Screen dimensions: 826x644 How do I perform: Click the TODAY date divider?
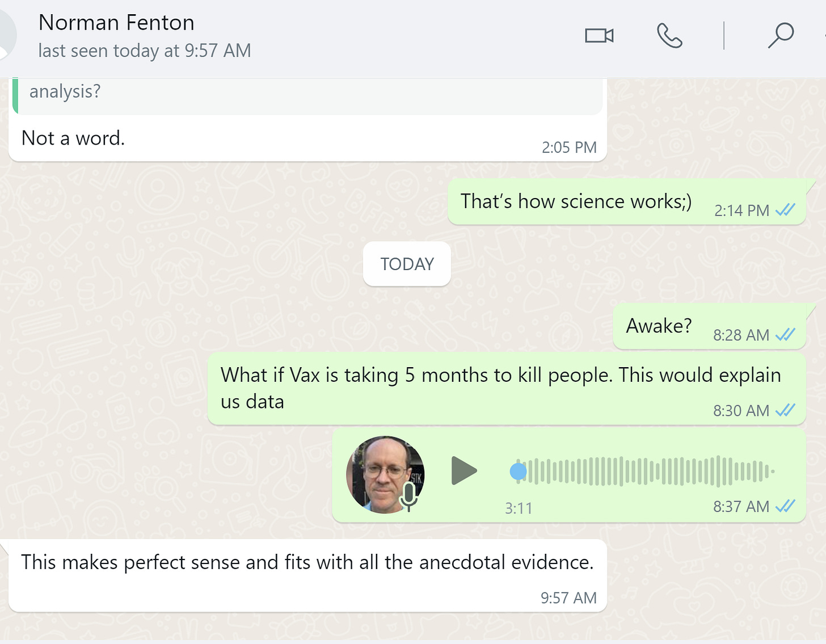click(407, 264)
